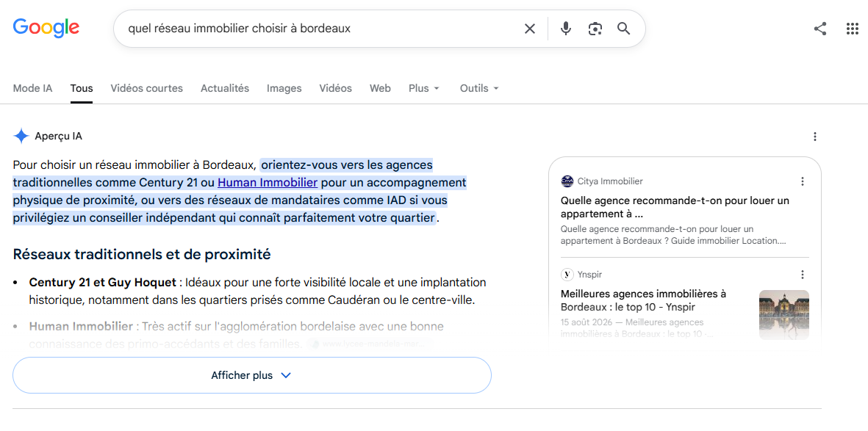This screenshot has width=868, height=431.
Task: Click the "Century 21 et Guy Hoquet" bold text
Action: pyautogui.click(x=102, y=283)
